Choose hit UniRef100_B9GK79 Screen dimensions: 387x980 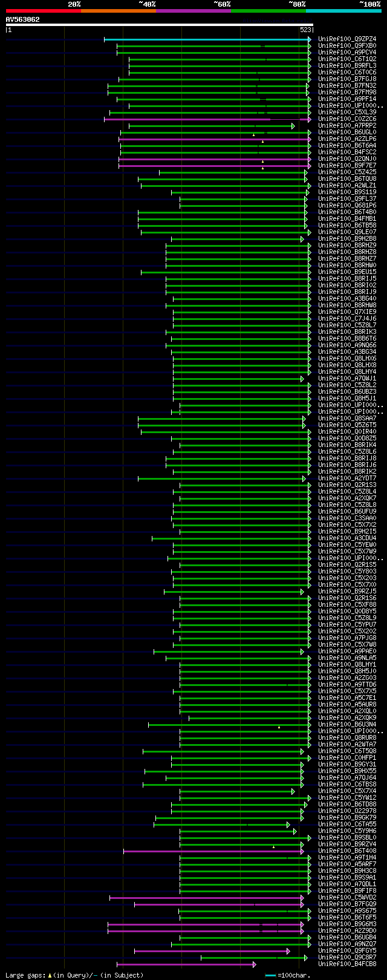point(347,818)
